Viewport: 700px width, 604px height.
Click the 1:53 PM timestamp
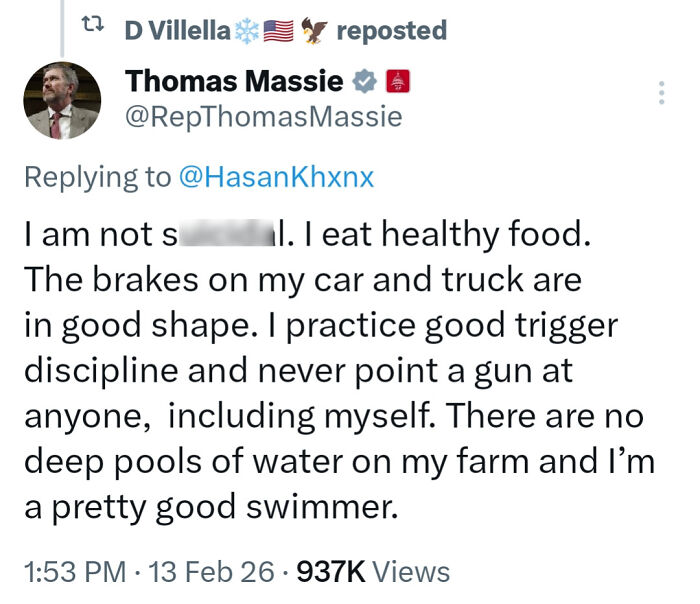pos(74,571)
